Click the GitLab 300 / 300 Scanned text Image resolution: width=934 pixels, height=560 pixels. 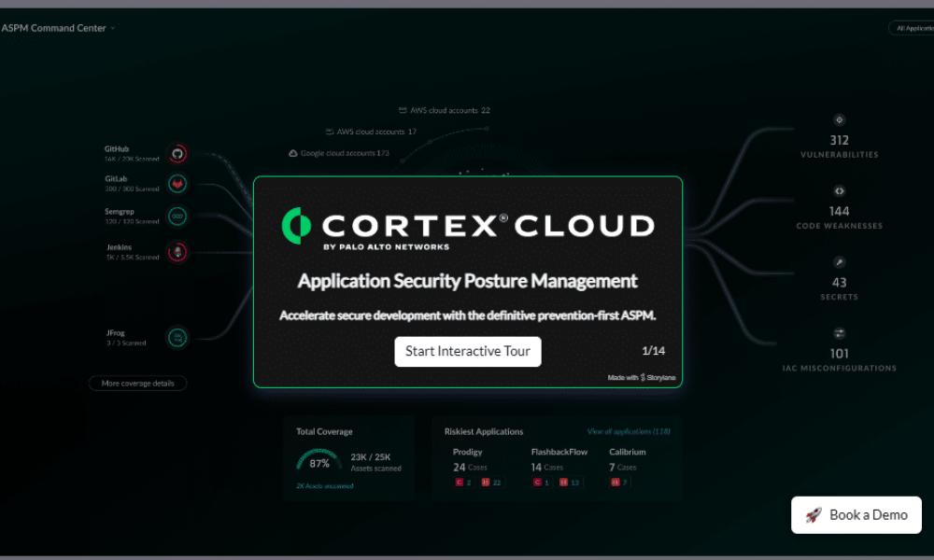(x=133, y=189)
